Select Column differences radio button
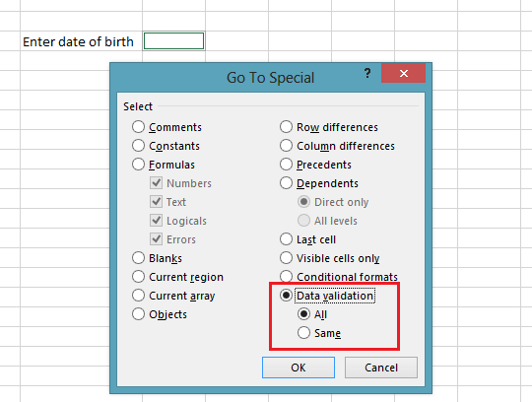This screenshot has width=532, height=402. click(x=286, y=146)
